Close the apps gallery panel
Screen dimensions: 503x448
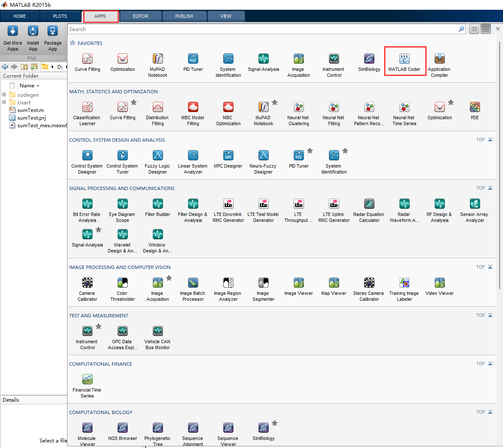(498, 29)
